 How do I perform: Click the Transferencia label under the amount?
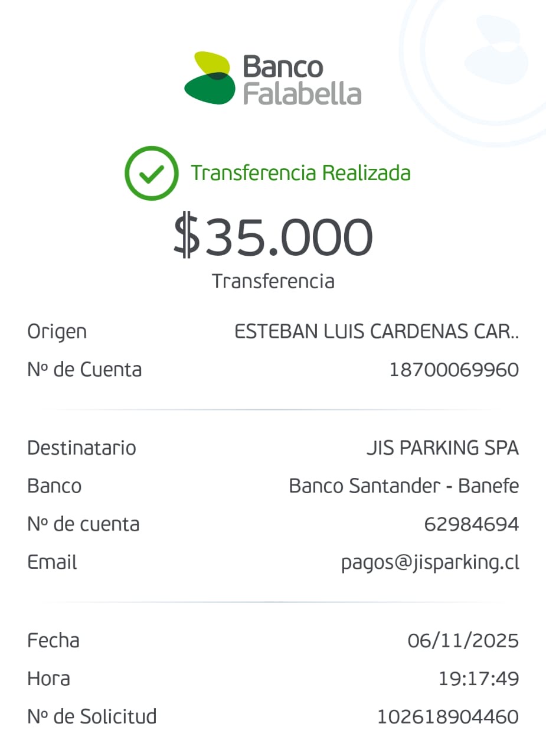pyautogui.click(x=273, y=281)
